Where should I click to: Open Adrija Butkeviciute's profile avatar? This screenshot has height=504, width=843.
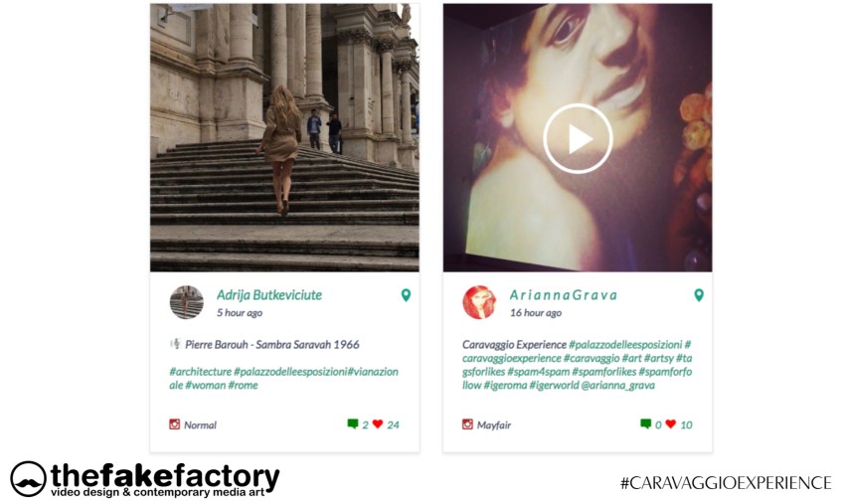point(187,302)
